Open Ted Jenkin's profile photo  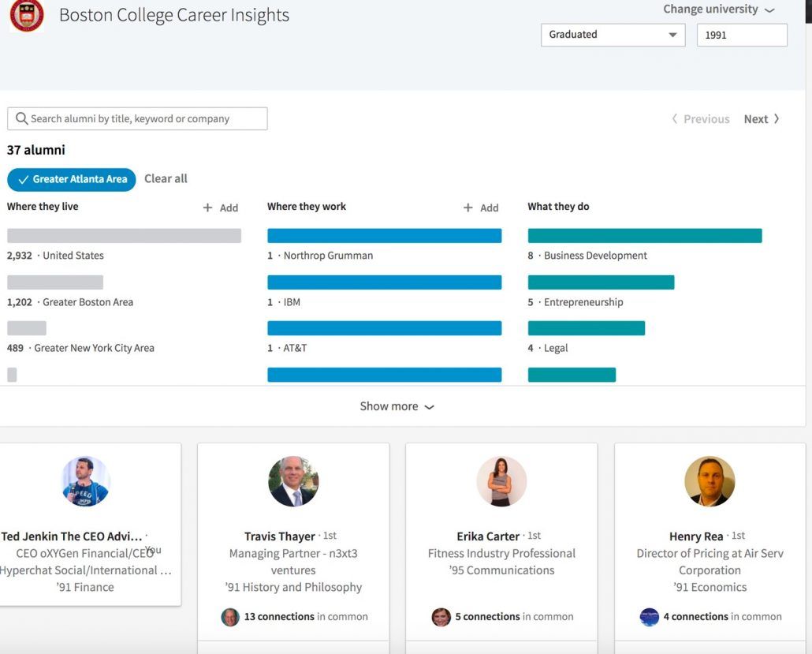85,481
